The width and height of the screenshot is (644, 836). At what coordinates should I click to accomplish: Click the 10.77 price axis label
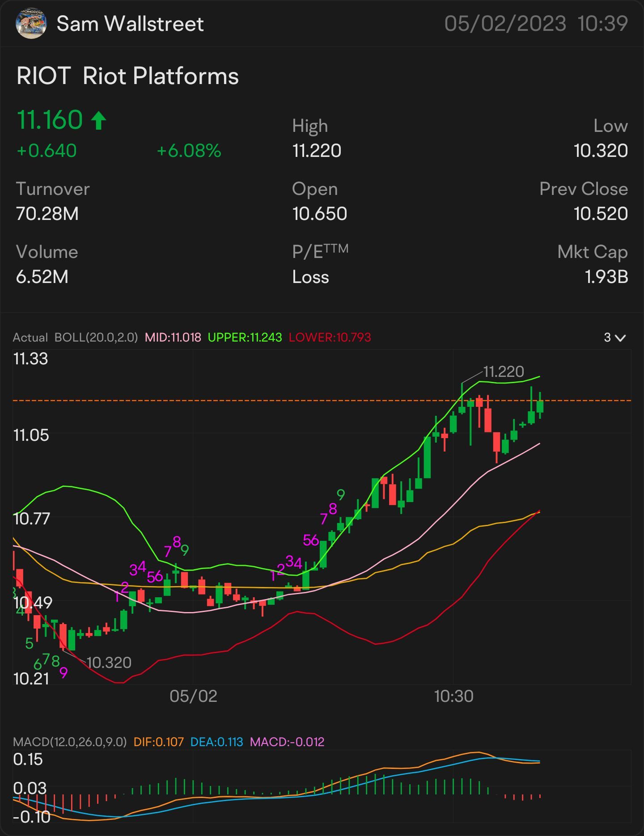31,519
